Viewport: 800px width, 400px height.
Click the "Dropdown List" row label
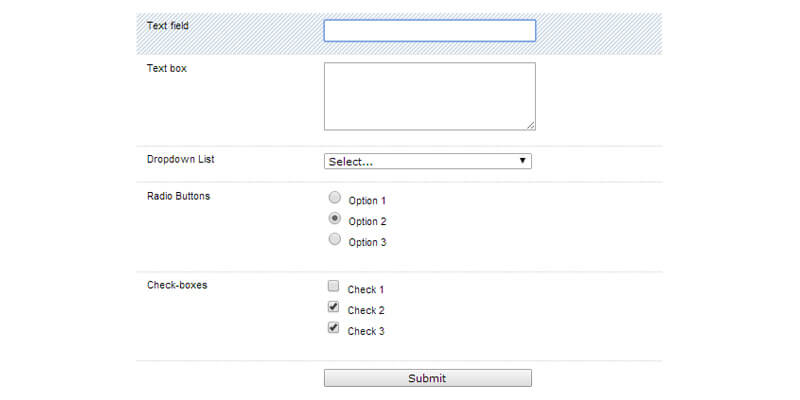181,159
